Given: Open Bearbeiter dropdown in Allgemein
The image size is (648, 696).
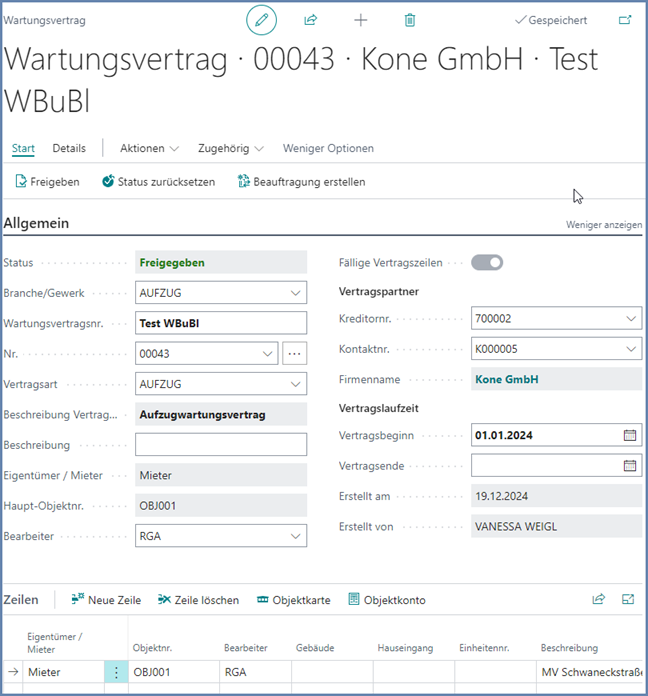Looking at the screenshot, I should coord(296,536).
